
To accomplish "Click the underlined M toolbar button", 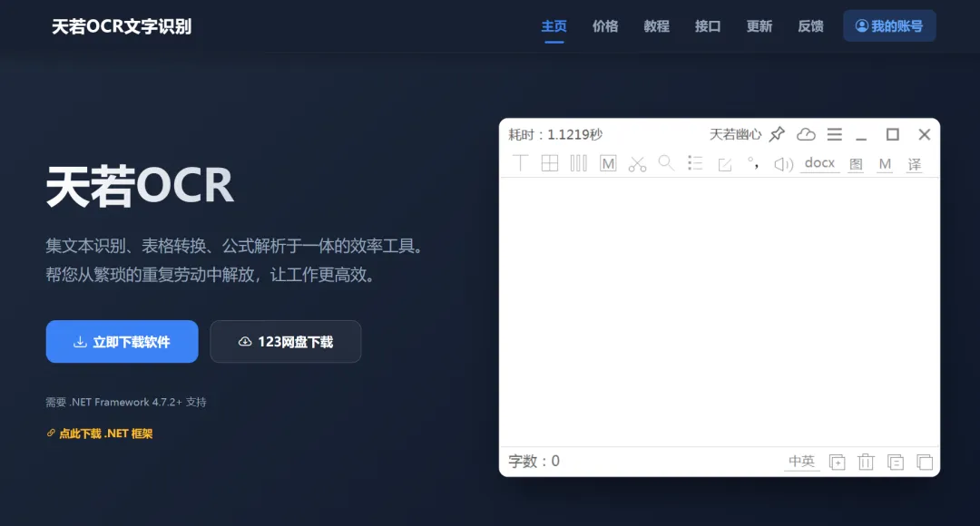I will tap(885, 164).
